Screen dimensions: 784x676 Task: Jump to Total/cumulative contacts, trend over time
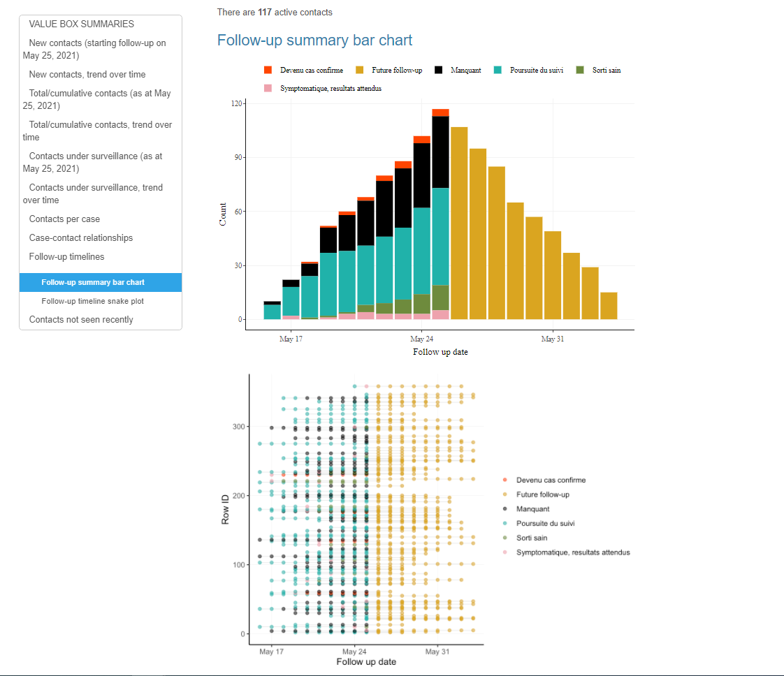tap(97, 131)
